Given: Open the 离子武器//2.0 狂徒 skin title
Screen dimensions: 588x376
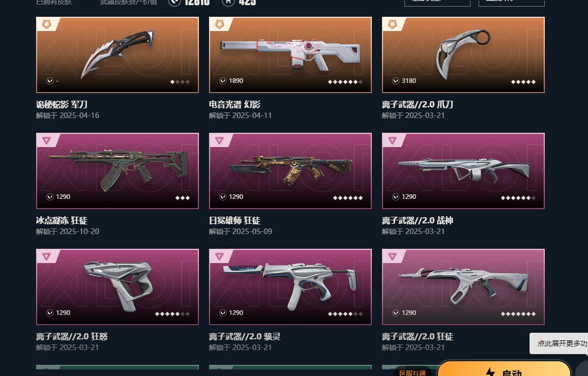Looking at the screenshot, I should (418, 336).
